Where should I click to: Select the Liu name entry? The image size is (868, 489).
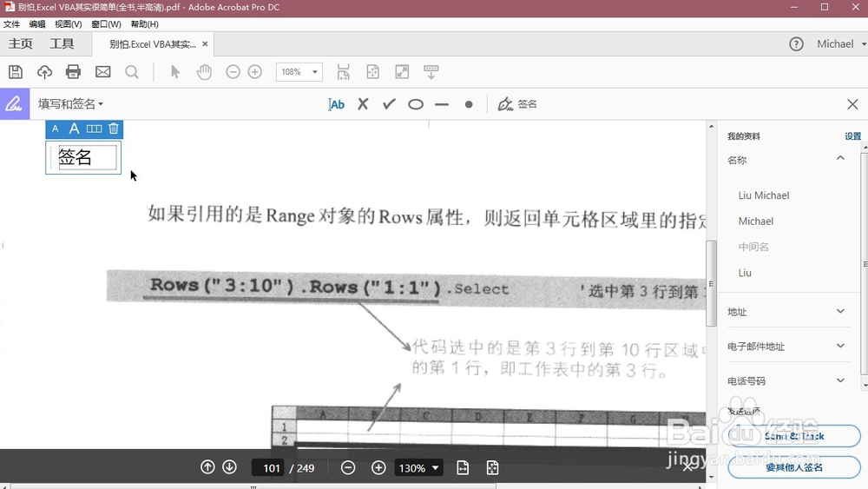click(745, 273)
